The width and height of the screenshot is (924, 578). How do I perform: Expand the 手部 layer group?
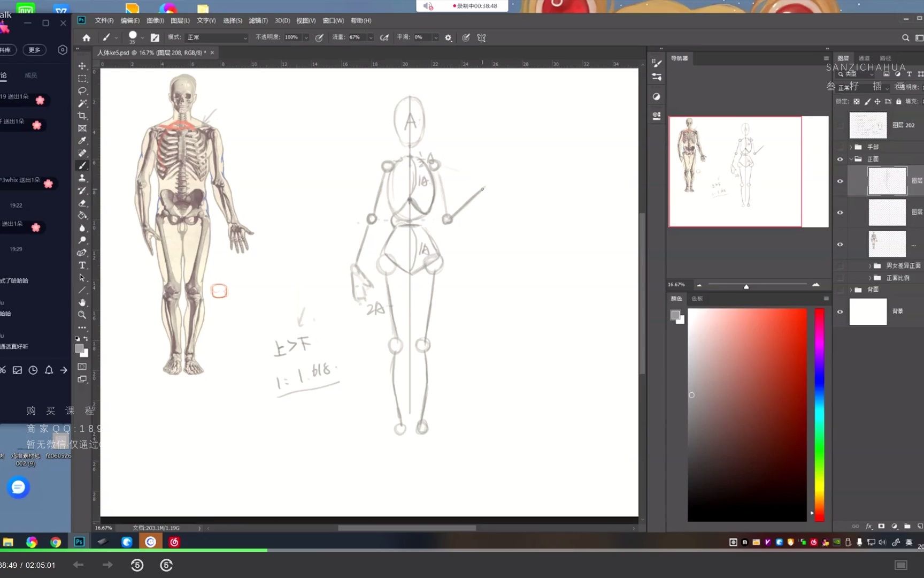tap(851, 147)
